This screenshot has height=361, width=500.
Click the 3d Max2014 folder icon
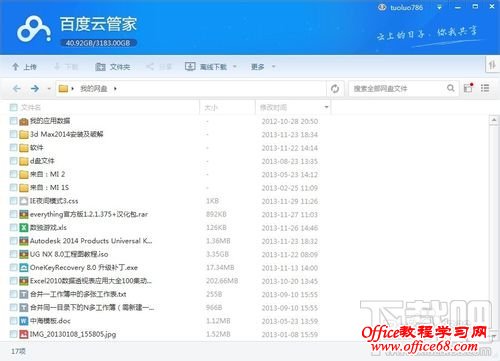(24, 134)
